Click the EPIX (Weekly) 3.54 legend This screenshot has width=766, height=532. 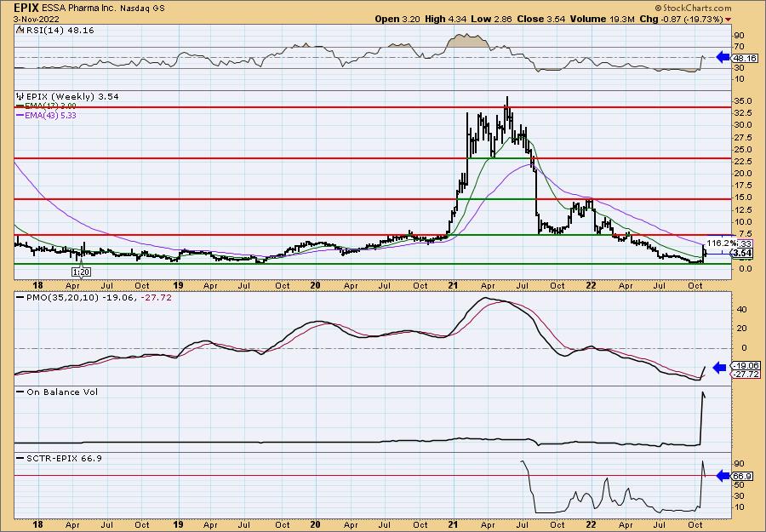[x=68, y=97]
